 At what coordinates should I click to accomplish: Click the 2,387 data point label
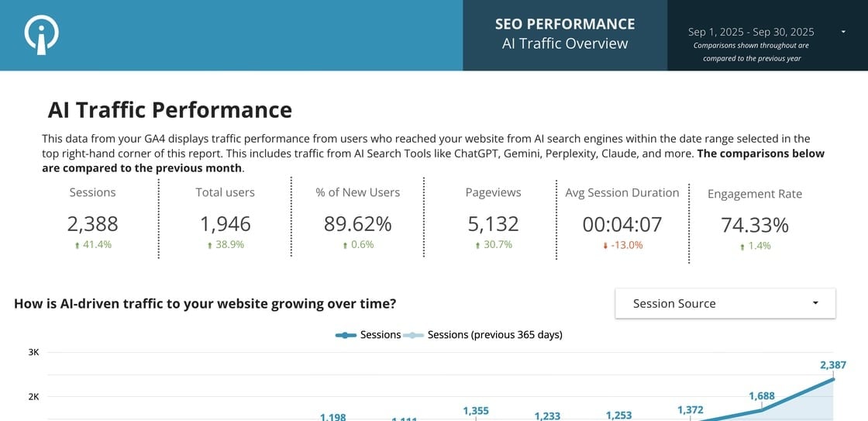832,364
